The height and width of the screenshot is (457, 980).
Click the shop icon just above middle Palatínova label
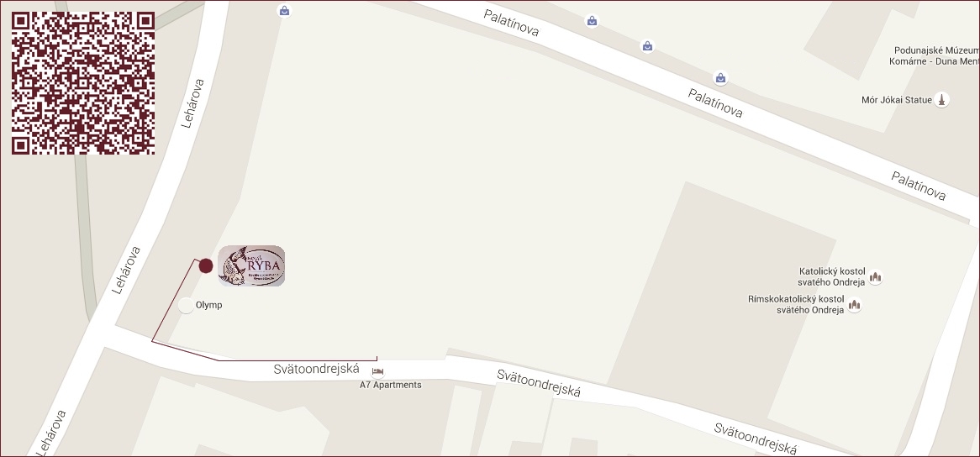(720, 78)
